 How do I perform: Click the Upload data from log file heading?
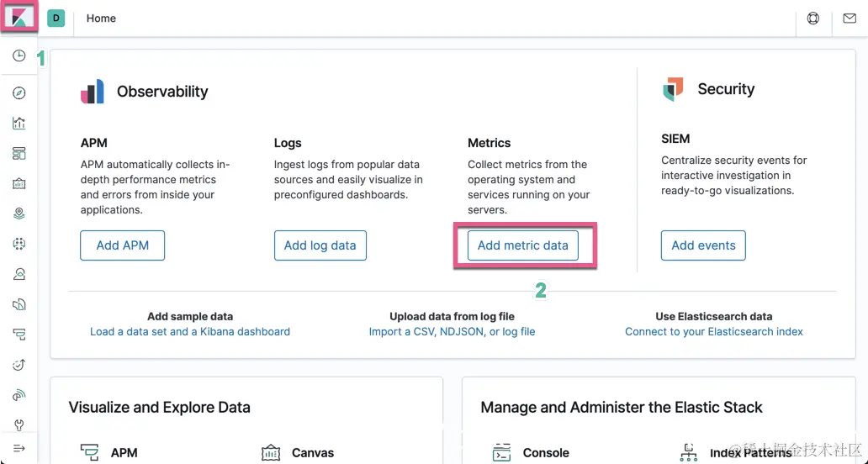[452, 316]
